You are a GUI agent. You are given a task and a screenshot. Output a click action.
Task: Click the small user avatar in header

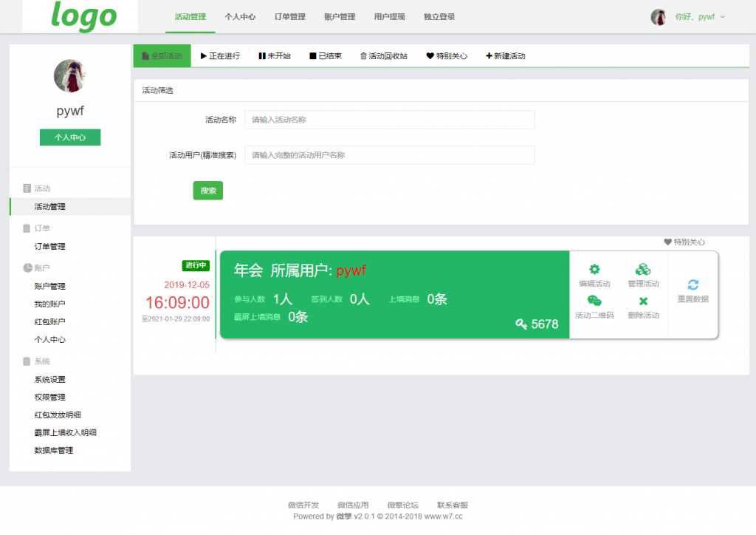[x=659, y=17]
